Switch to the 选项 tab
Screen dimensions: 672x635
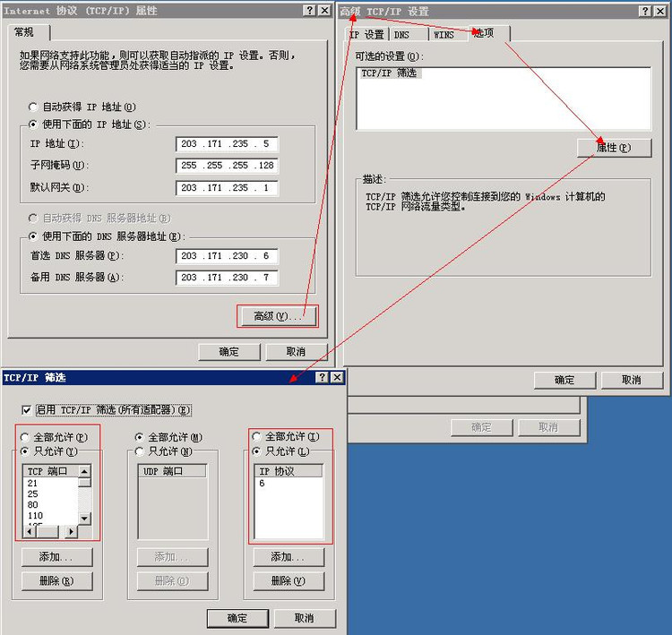click(488, 33)
